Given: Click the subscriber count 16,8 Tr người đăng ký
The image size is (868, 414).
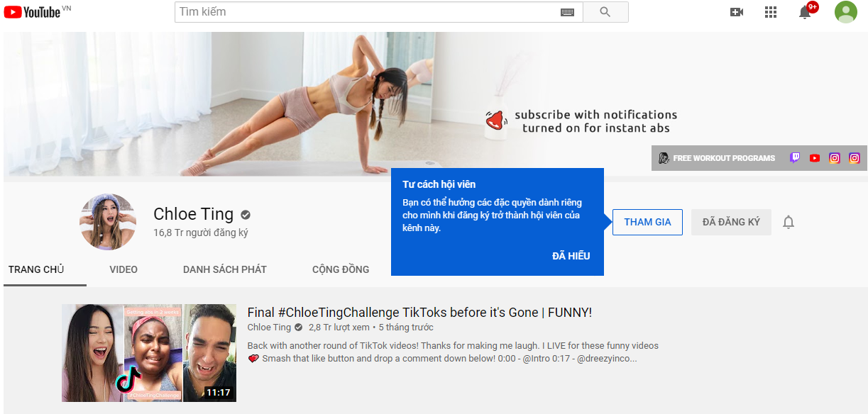Looking at the screenshot, I should tap(201, 233).
